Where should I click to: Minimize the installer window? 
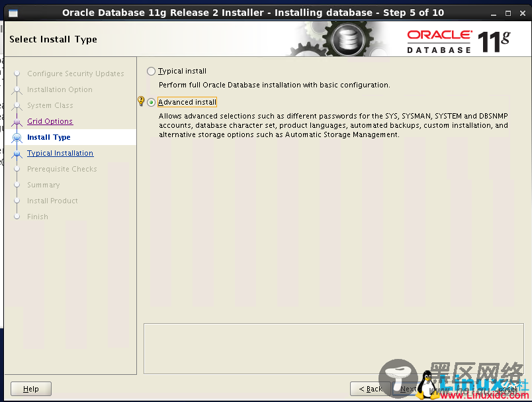point(494,14)
